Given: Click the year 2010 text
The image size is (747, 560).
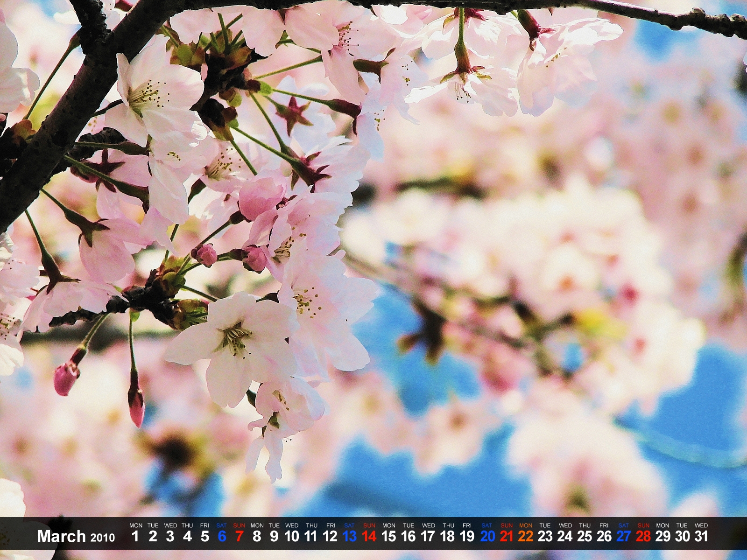Looking at the screenshot, I should coord(103,538).
